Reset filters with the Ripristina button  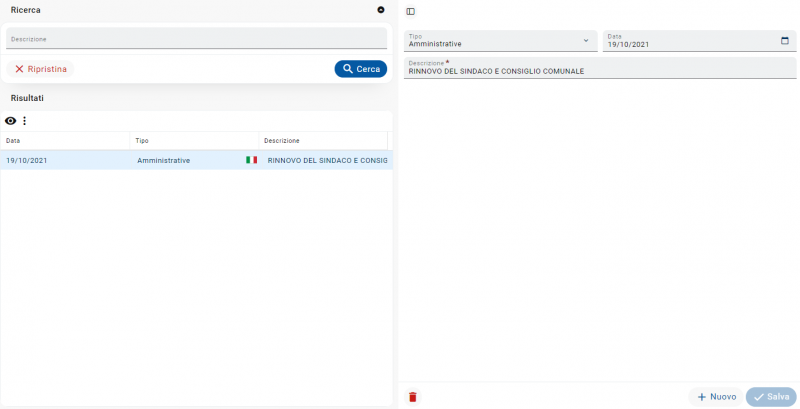pos(40,69)
